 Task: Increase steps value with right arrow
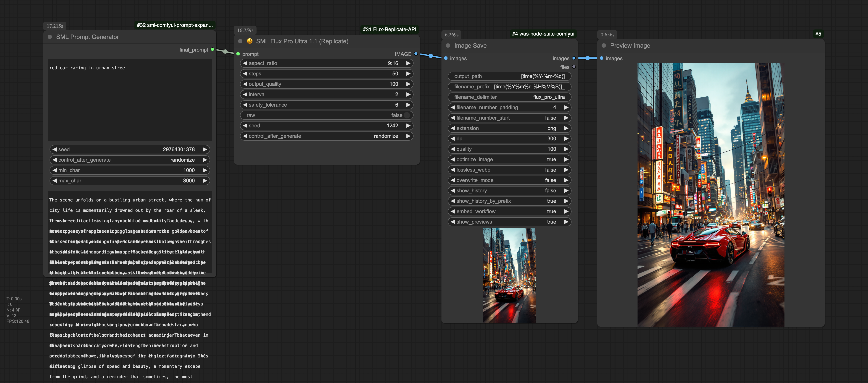click(x=408, y=74)
